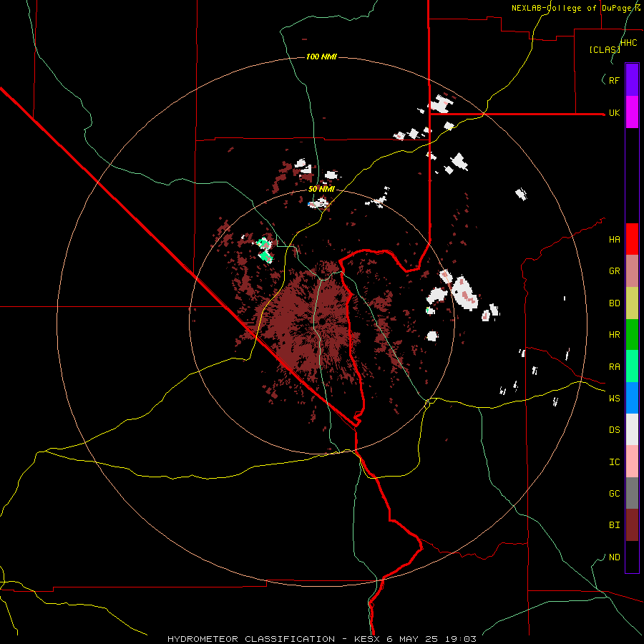Select the GR dusty-pink legend swatch

[632, 270]
